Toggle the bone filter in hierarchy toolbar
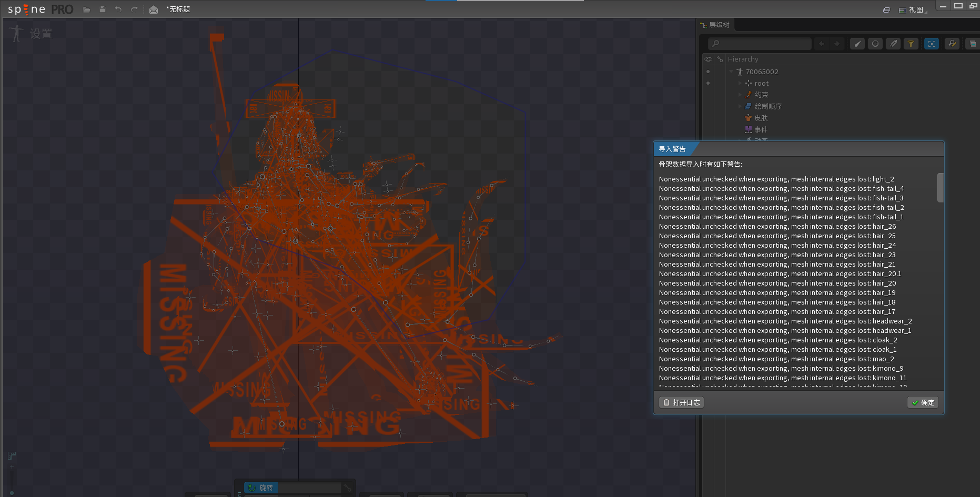This screenshot has height=497, width=980. [x=857, y=44]
